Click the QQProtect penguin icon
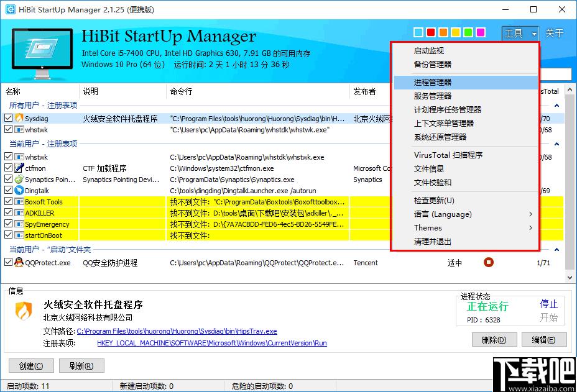 tap(19, 263)
